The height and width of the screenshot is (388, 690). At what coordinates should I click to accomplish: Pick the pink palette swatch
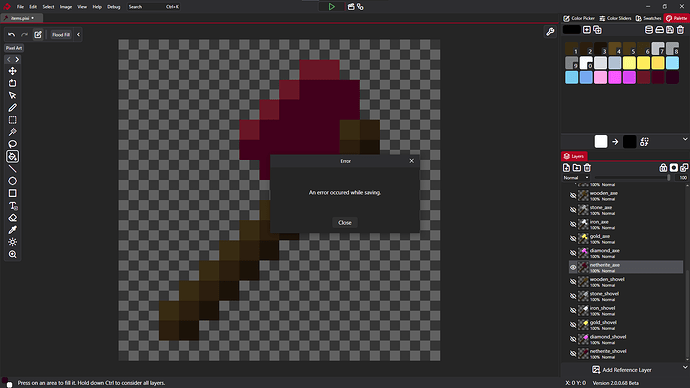click(600, 77)
